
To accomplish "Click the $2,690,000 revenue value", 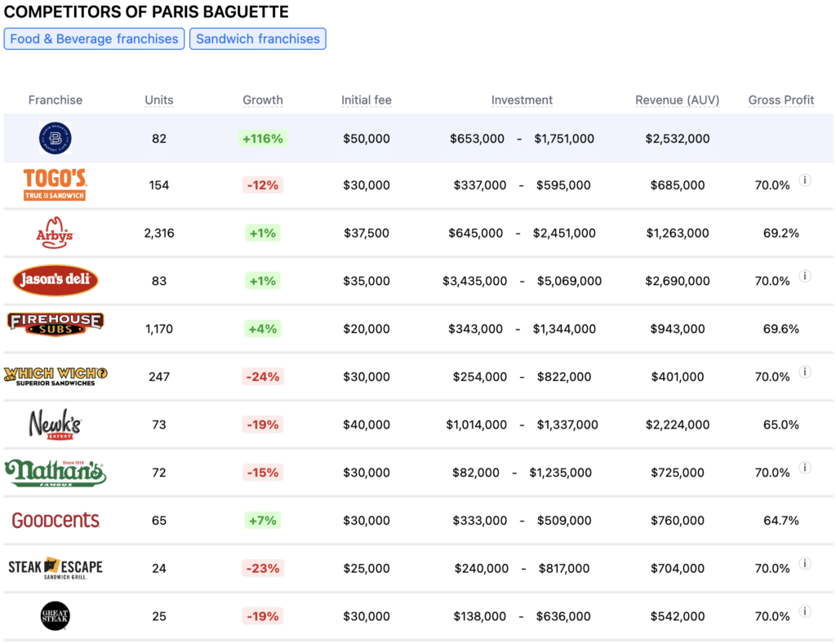I will point(677,281).
